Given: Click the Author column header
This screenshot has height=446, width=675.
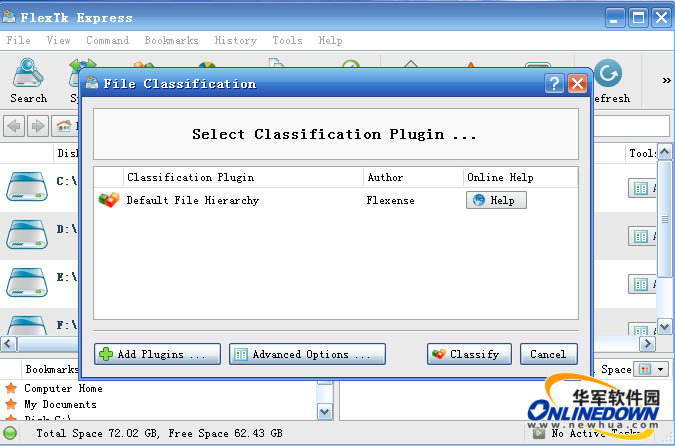Looking at the screenshot, I should point(413,177).
